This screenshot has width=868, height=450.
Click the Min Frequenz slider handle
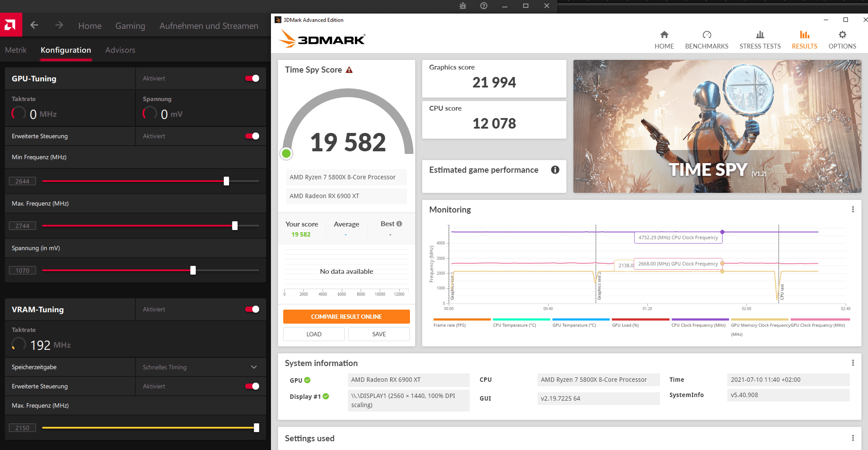pyautogui.click(x=226, y=181)
